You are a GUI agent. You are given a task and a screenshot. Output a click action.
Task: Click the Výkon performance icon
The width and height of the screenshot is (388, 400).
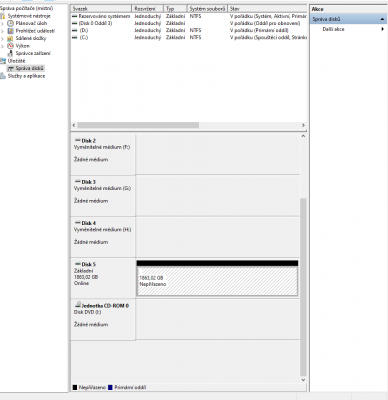(x=11, y=46)
